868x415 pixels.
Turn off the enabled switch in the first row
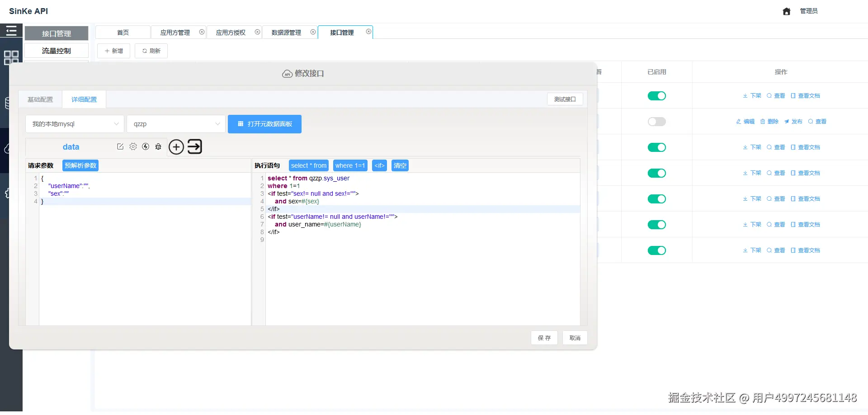(x=657, y=96)
